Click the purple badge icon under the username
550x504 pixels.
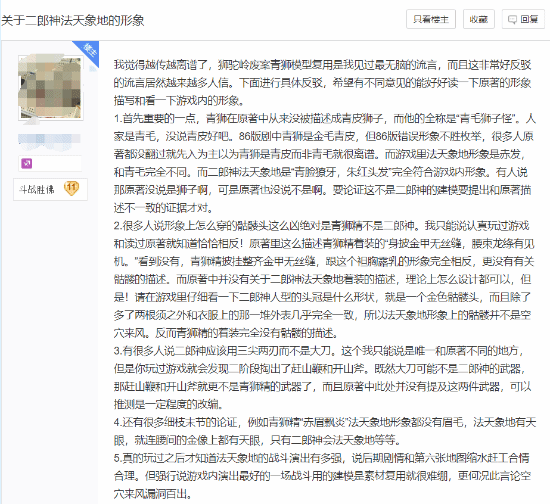click(27, 163)
